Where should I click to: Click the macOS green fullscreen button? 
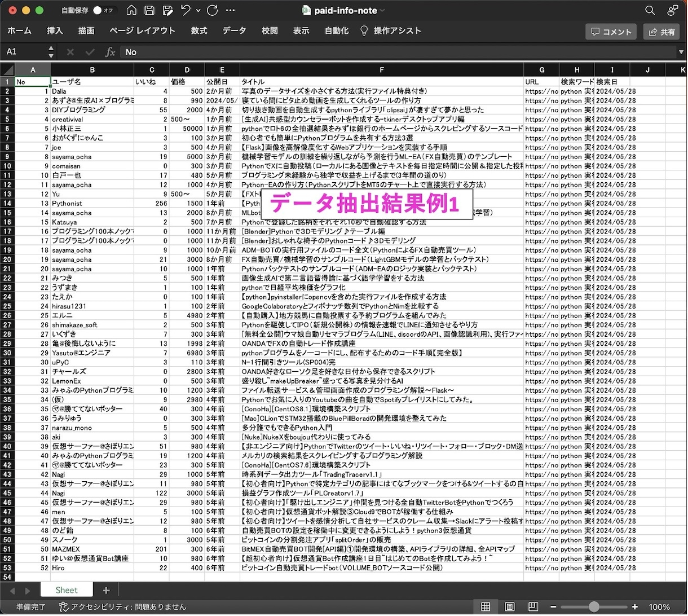pos(39,10)
